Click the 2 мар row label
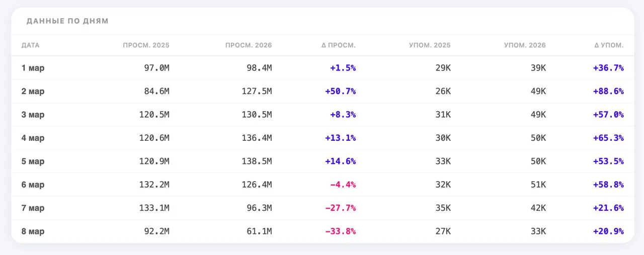Viewport: 644px width, 255px height. (33, 92)
